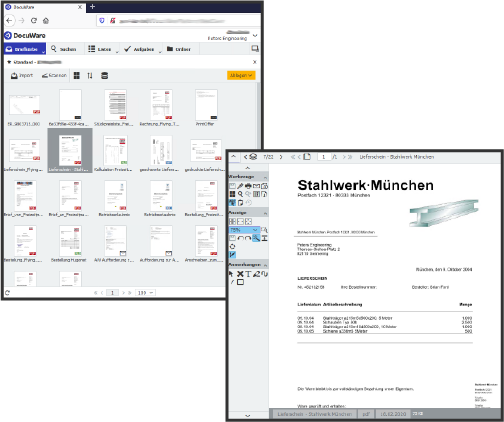The image size is (504, 422).
Task: Click the basket refresh icon at bottom left
Action: pyautogui.click(x=8, y=293)
